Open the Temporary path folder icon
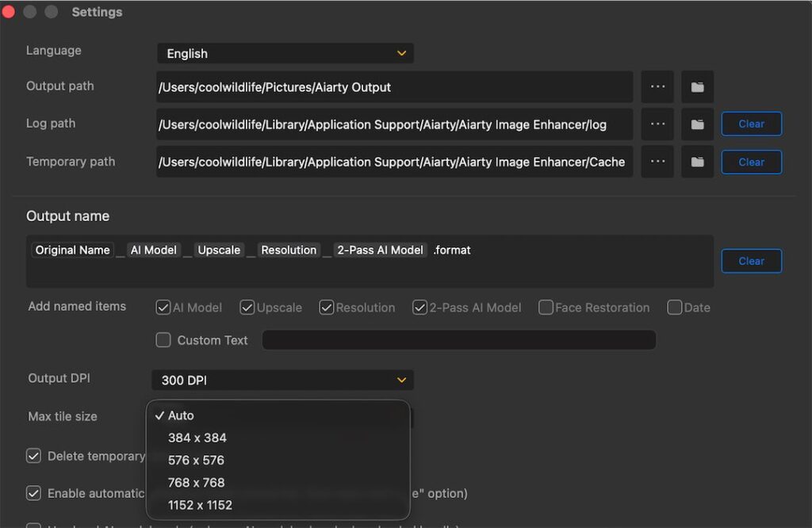Image resolution: width=812 pixels, height=528 pixels. (x=697, y=162)
